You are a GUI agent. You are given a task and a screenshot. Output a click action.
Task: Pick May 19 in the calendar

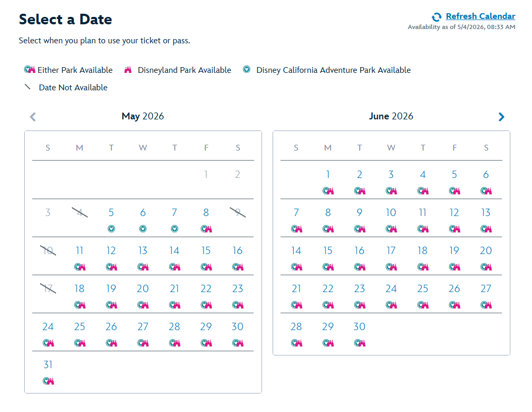(x=111, y=288)
